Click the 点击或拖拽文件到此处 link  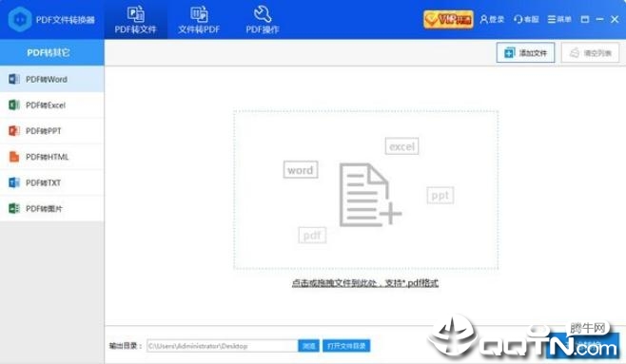(365, 282)
